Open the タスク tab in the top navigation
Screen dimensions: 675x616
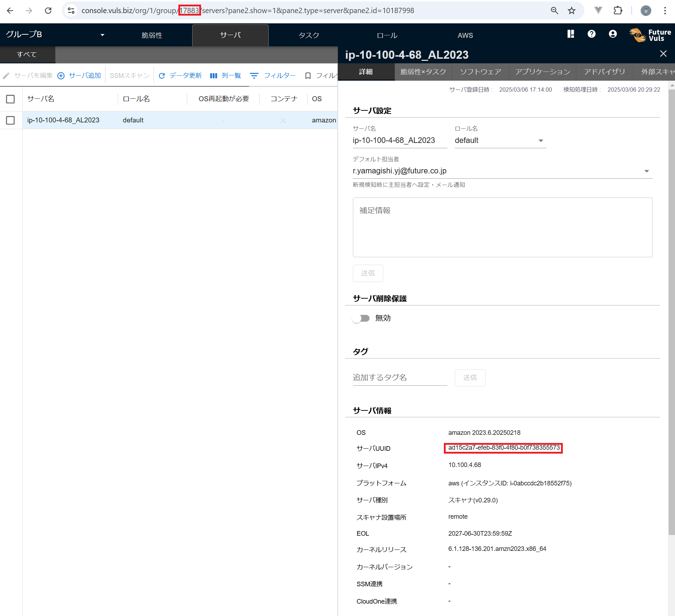(x=309, y=35)
